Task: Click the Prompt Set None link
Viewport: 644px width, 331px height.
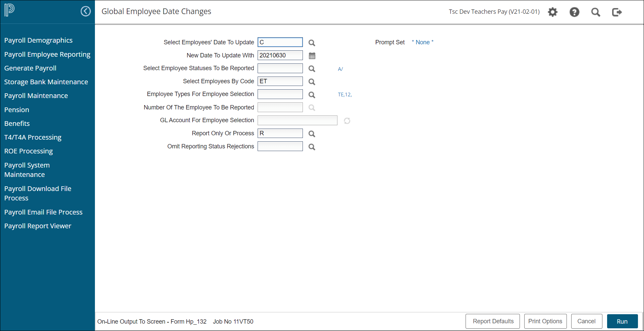Action: point(423,42)
